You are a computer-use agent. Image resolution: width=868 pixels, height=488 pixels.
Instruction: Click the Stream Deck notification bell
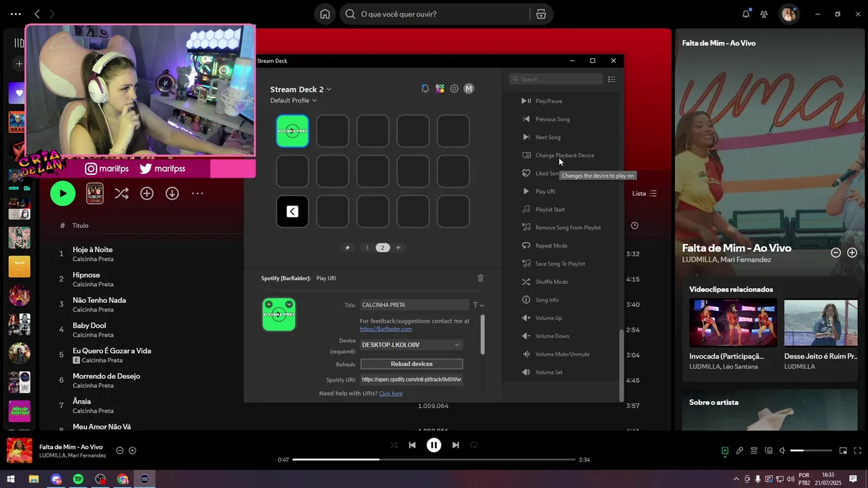tap(425, 89)
